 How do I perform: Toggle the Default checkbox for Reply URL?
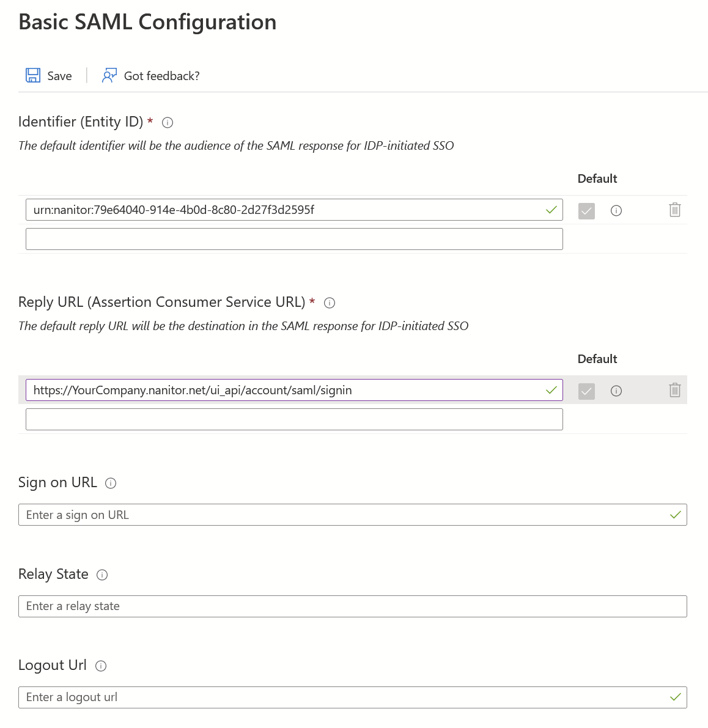586,391
